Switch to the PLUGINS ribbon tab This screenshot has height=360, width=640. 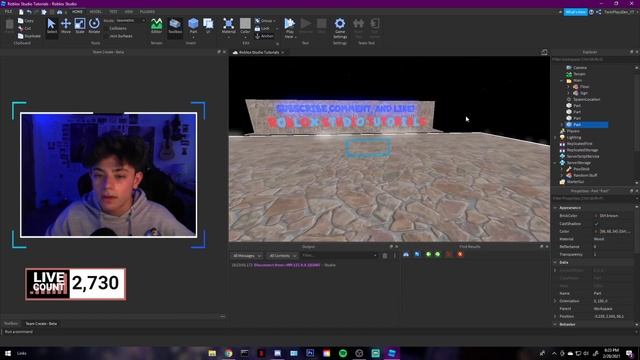click(147, 12)
